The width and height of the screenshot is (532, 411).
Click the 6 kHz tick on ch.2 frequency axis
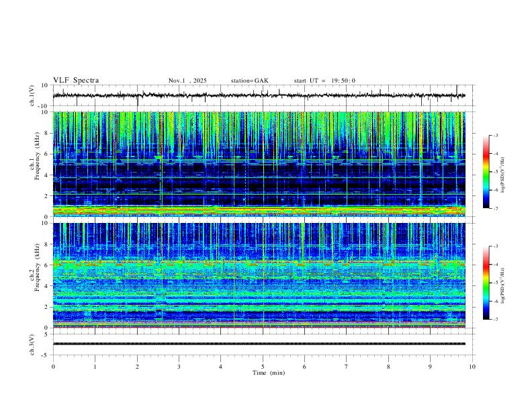coord(47,265)
